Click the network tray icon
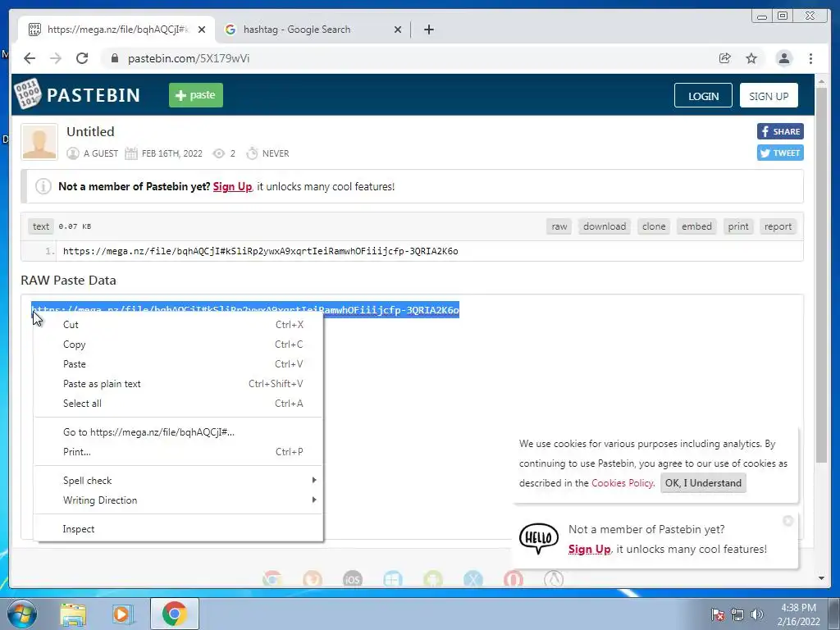The image size is (840, 630). [737, 614]
